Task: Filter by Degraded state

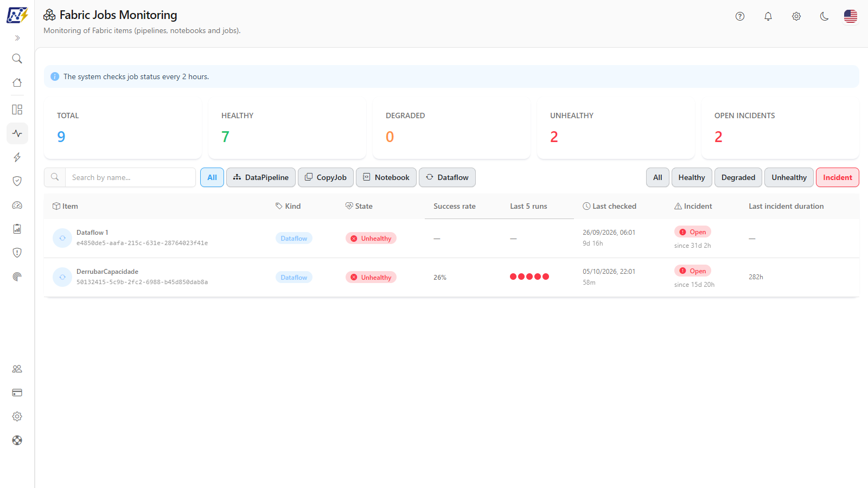Action: click(738, 177)
